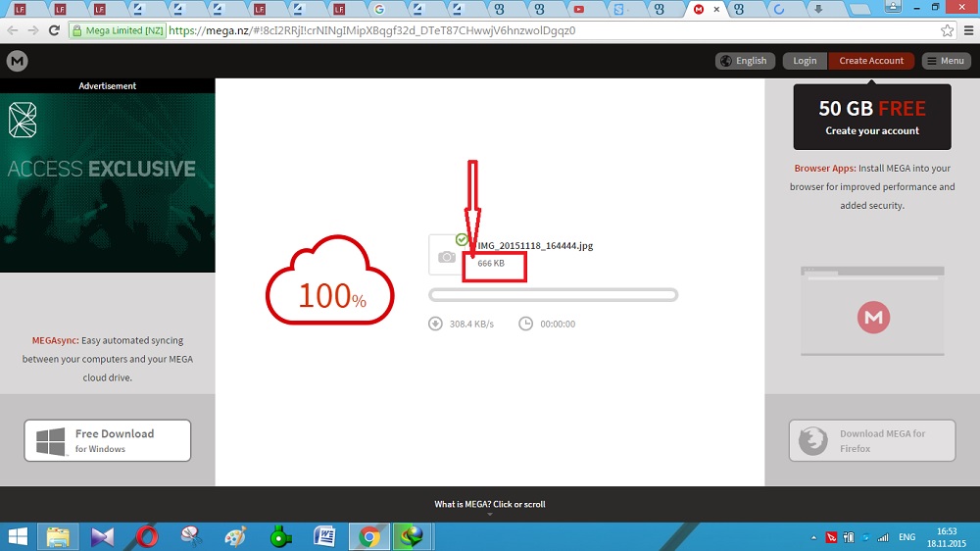The width and height of the screenshot is (980, 551).
Task: Click Download MEGA for Firefox button
Action: tap(872, 440)
